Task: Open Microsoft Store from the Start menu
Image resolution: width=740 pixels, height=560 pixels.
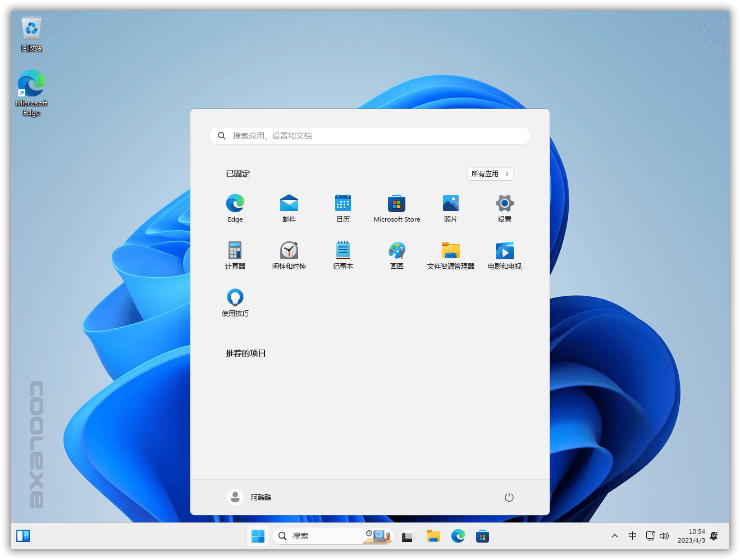Action: tap(396, 208)
